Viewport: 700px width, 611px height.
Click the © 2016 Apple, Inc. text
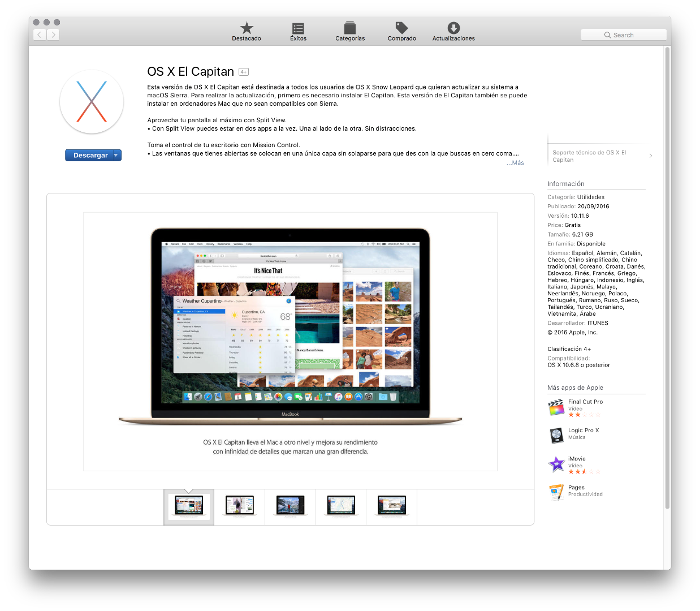point(572,333)
